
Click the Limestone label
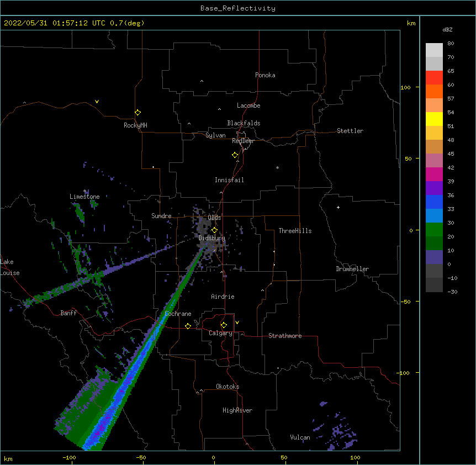pyautogui.click(x=84, y=197)
